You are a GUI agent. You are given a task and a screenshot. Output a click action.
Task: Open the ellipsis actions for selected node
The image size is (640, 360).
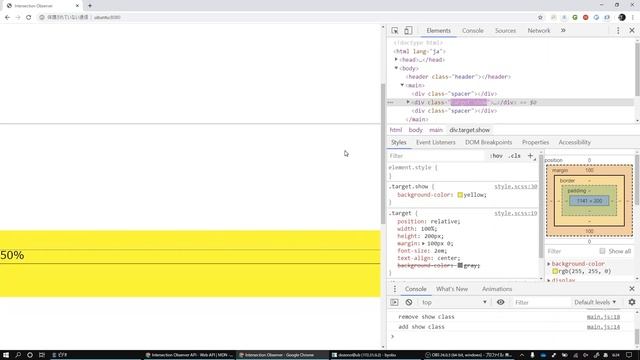(x=391, y=102)
